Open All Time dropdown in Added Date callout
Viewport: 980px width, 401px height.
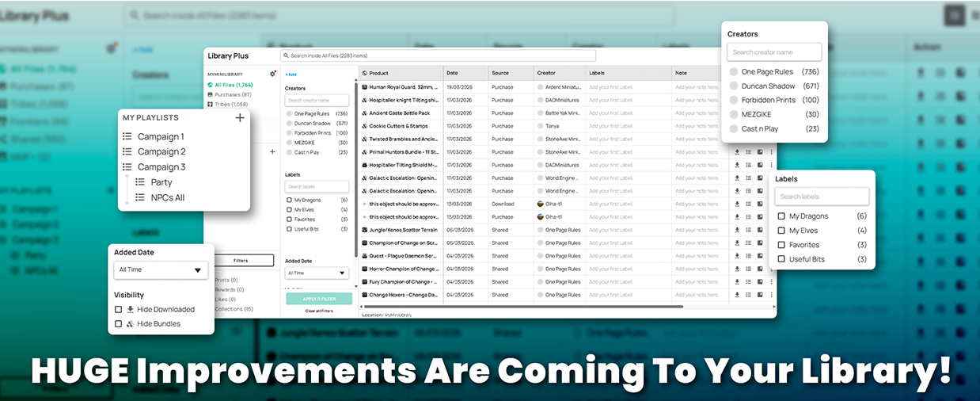(161, 270)
